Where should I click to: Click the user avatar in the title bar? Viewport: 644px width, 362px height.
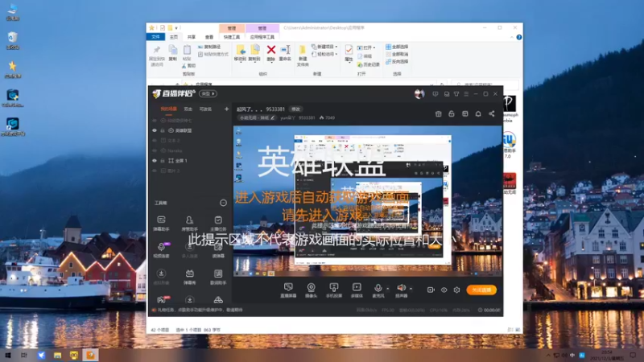tap(419, 94)
